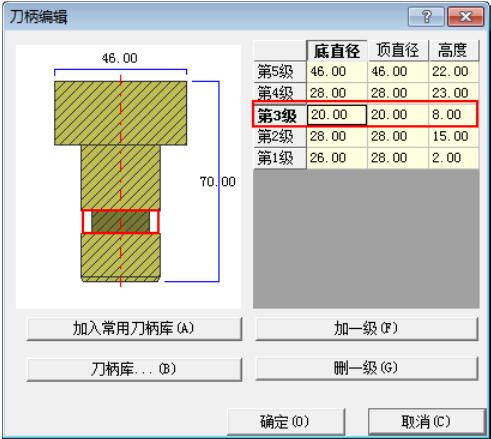
Task: Cancel with 取消(C) button
Action: tap(426, 422)
